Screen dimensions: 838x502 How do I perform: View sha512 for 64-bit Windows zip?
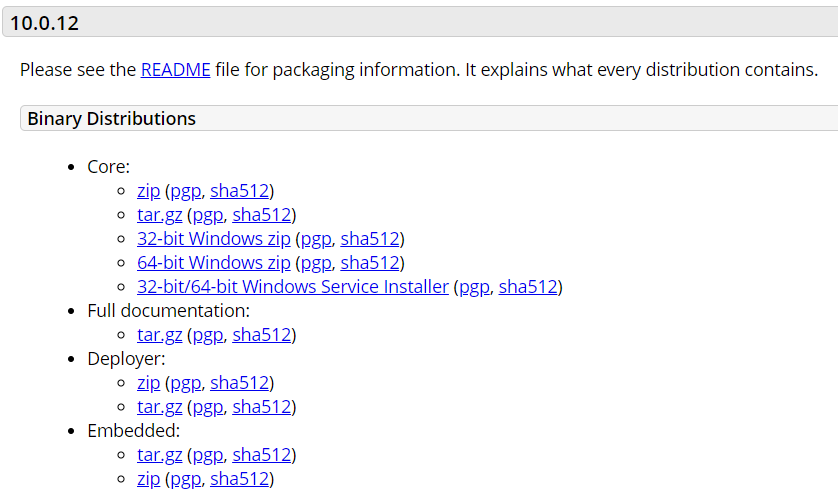(370, 263)
